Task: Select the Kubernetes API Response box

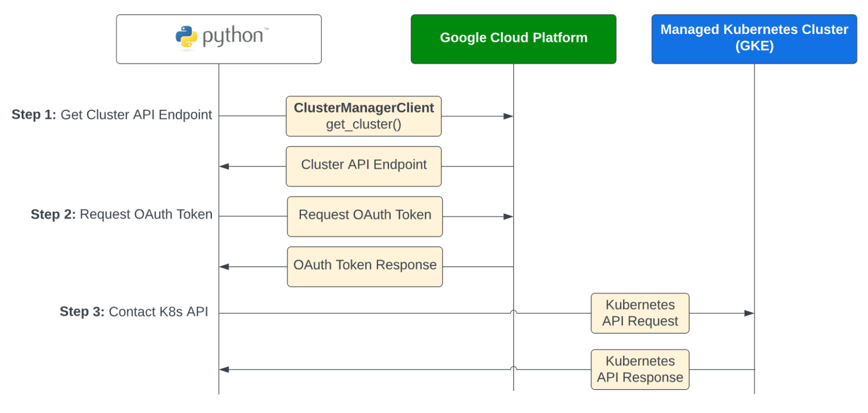Action: click(640, 369)
